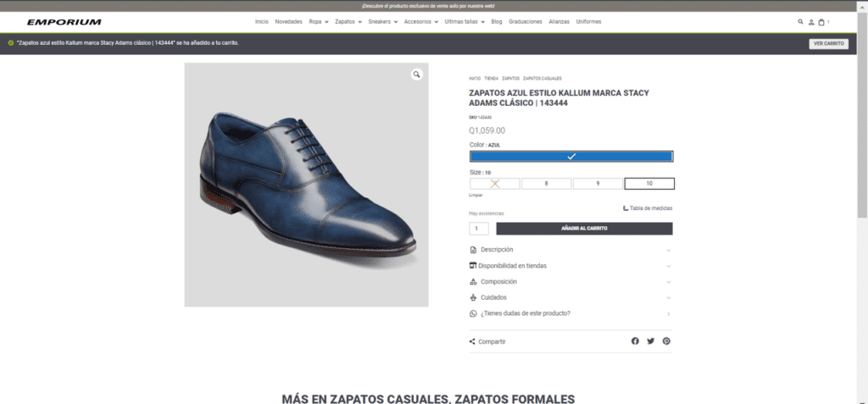The height and width of the screenshot is (404, 868).
Task: Click the Compartir share icon
Action: (x=472, y=341)
